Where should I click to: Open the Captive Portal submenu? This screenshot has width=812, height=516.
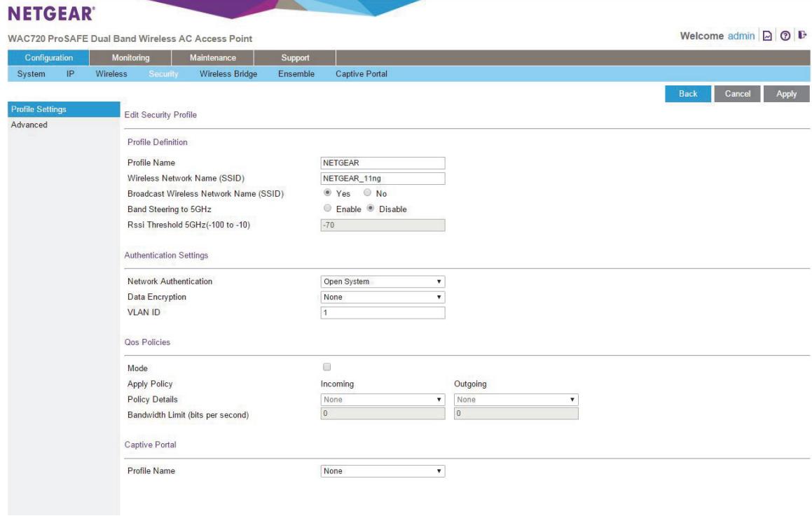[x=362, y=74]
